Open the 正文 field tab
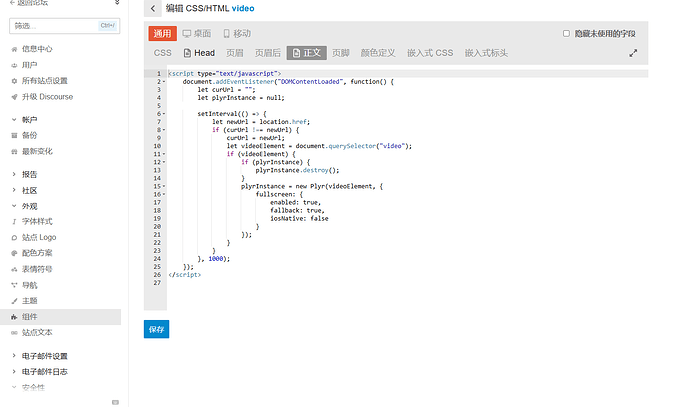Image resolution: width=690 pixels, height=407 pixels. pos(307,53)
